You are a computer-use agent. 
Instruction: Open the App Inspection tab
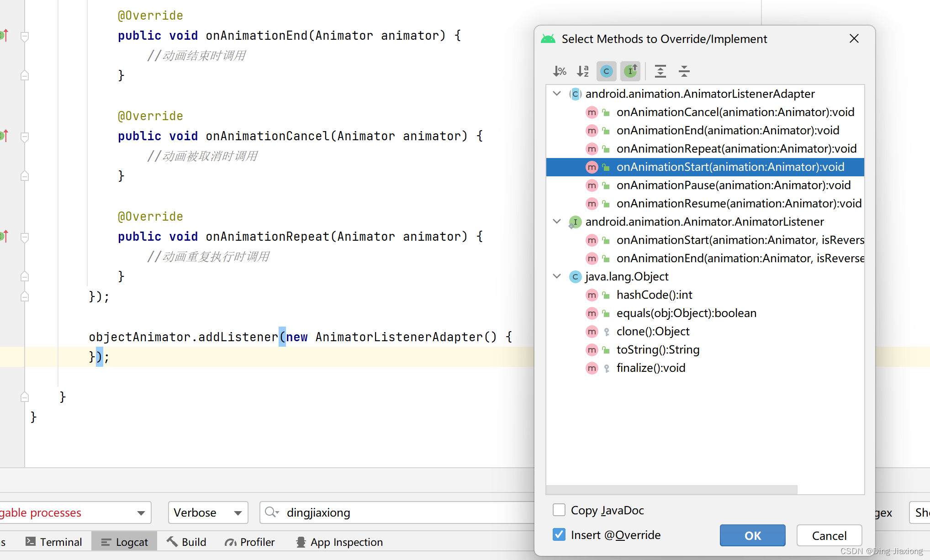[x=339, y=542]
